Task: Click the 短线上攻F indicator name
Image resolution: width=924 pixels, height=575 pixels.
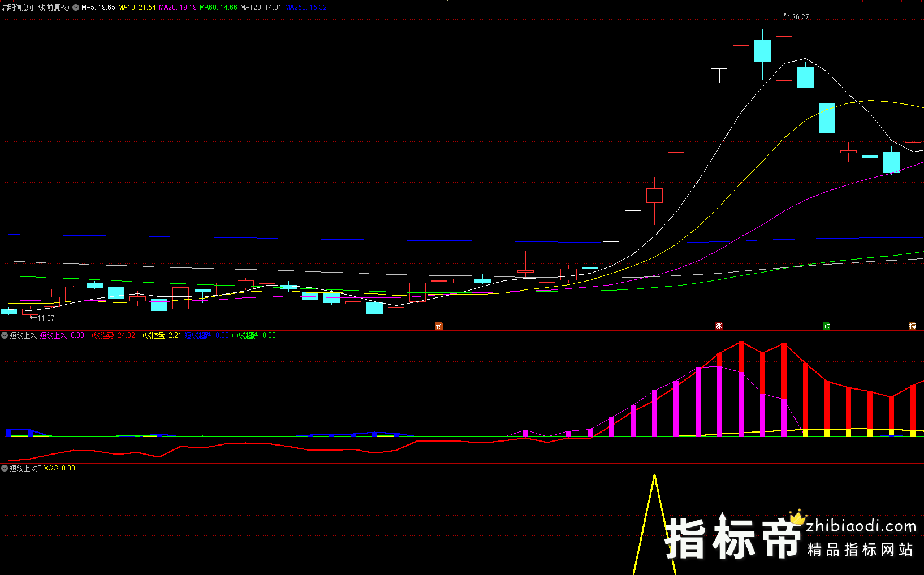Action: coord(25,468)
